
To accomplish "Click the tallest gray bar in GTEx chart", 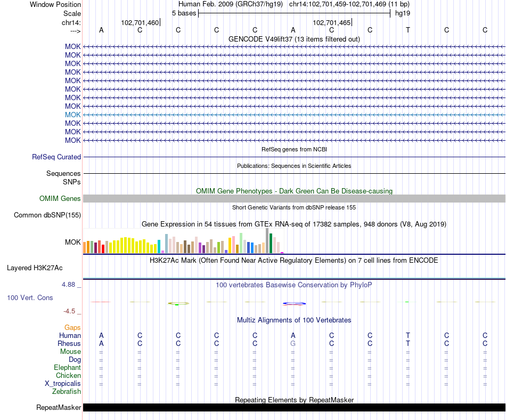I will click(x=267, y=241).
